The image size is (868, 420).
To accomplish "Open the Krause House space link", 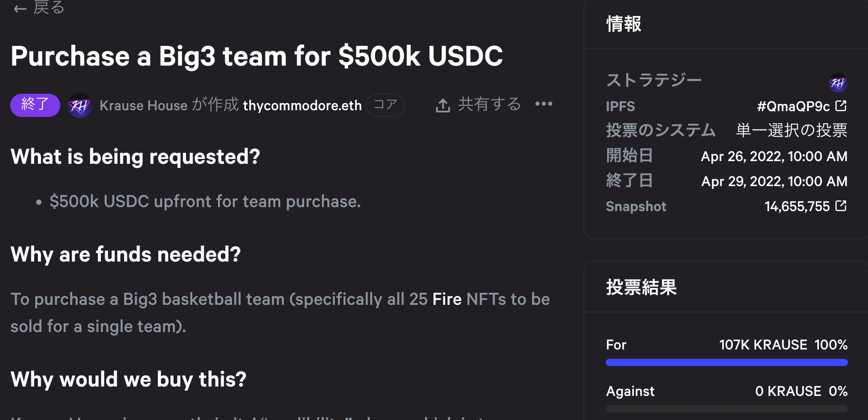I will [144, 105].
